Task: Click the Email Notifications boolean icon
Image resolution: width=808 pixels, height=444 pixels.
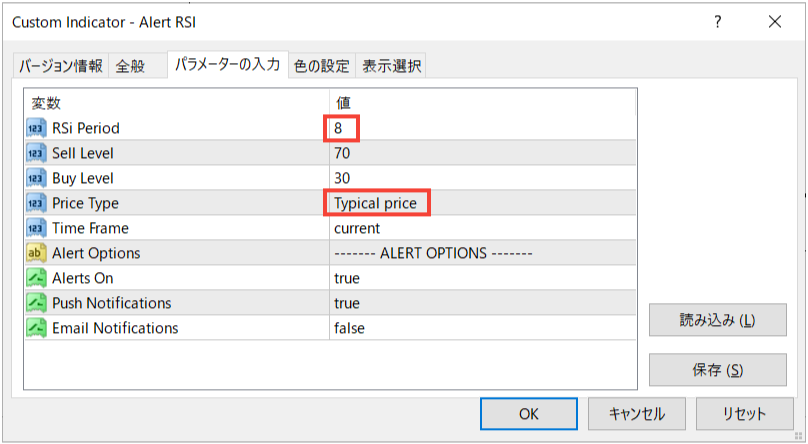Action: [x=36, y=328]
